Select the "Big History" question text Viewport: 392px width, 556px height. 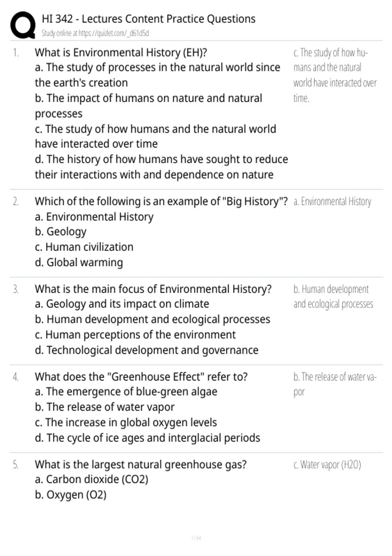pyautogui.click(x=161, y=201)
